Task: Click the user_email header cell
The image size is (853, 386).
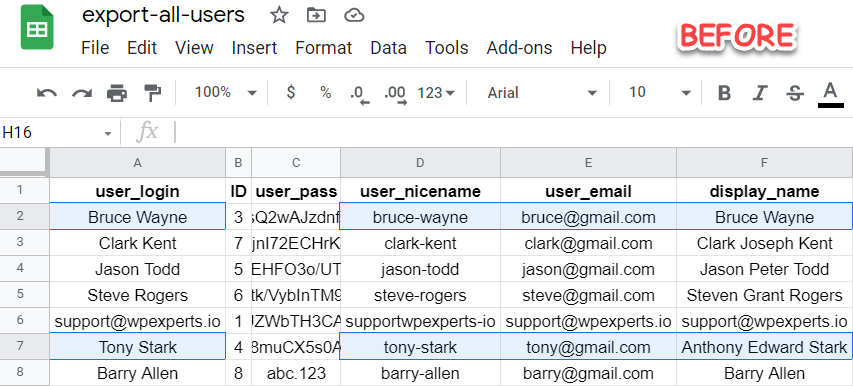Action: pos(589,191)
